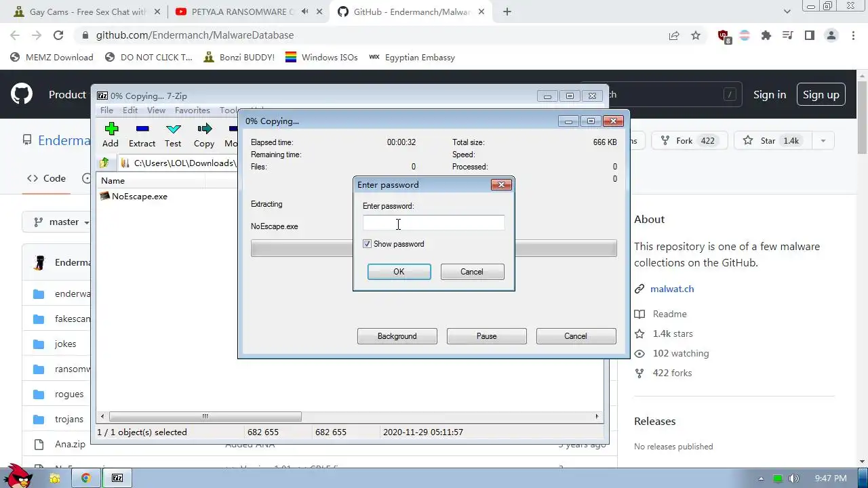Click the striped flag extension icon
The width and height of the screenshot is (868, 488).
(745, 35)
